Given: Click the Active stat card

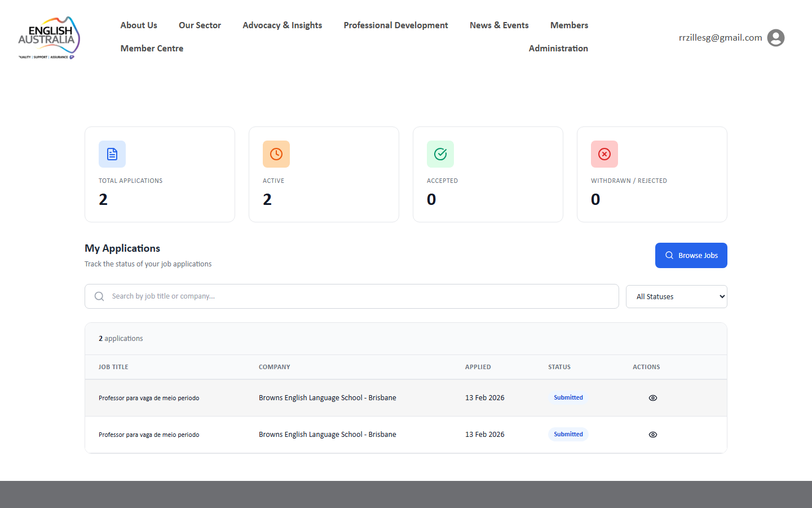Looking at the screenshot, I should (x=324, y=174).
